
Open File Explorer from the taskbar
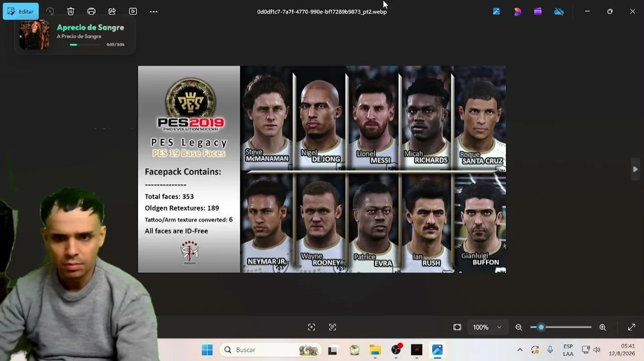click(375, 350)
